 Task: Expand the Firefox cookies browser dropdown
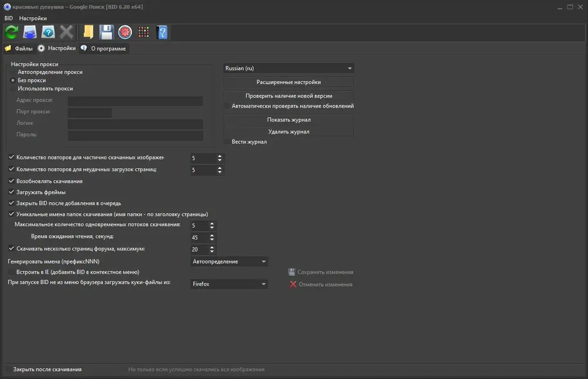[229, 284]
